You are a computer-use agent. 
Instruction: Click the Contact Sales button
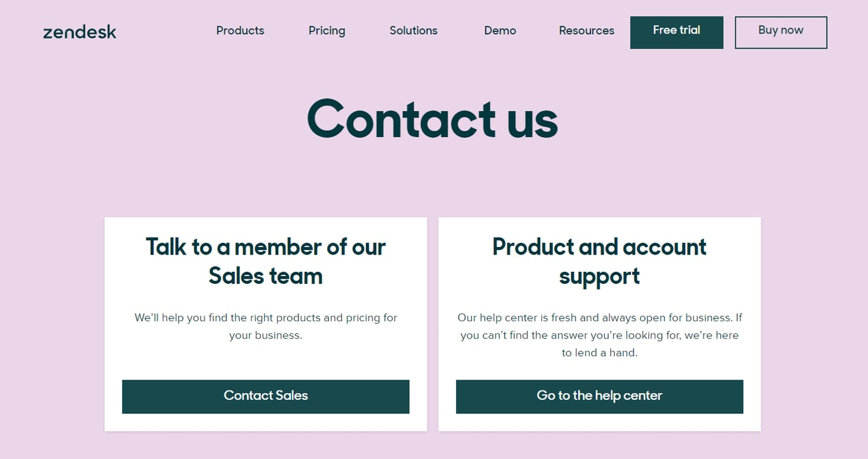tap(266, 396)
